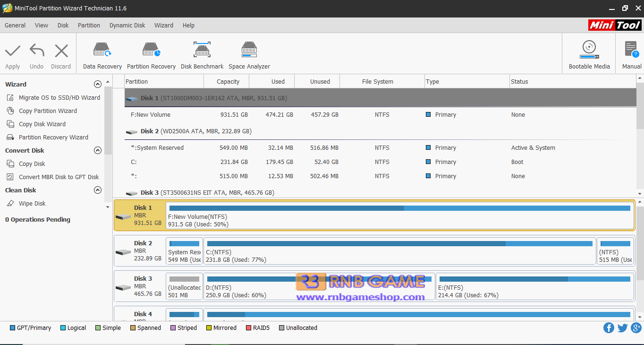Collapse the Wizard section

98,85
